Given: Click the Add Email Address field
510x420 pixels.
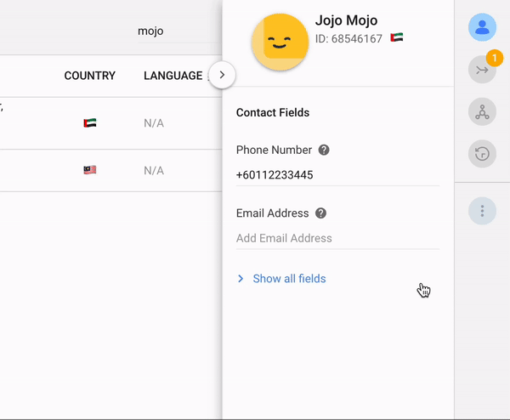Looking at the screenshot, I should (x=337, y=238).
